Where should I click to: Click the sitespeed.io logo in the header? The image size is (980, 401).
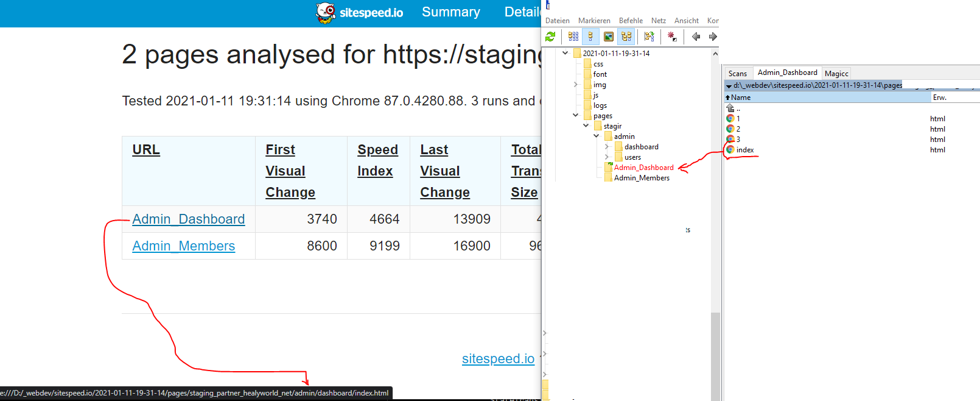[x=359, y=13]
